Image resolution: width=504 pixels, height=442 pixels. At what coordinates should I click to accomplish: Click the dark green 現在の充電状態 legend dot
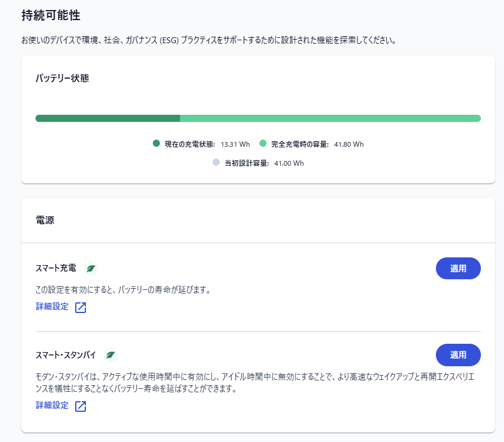pos(156,143)
